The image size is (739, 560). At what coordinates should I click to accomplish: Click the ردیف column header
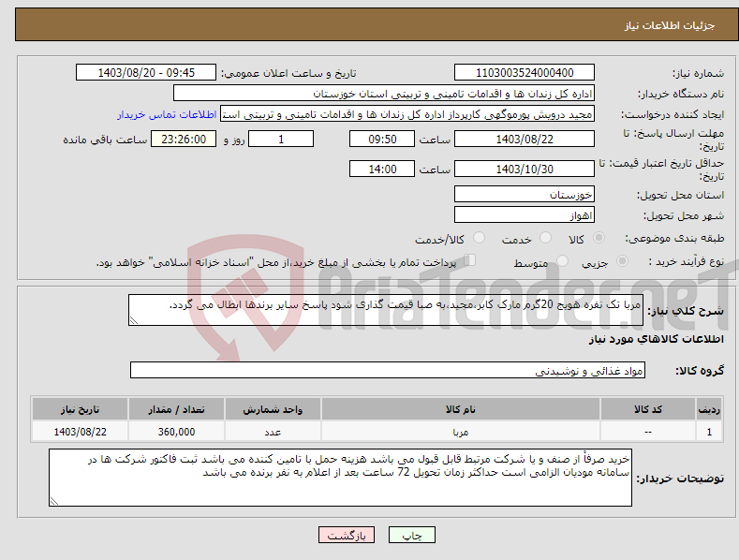tap(709, 409)
